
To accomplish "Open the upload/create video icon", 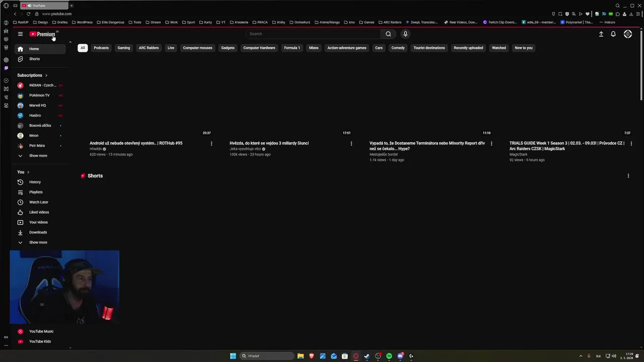I will coord(601,34).
